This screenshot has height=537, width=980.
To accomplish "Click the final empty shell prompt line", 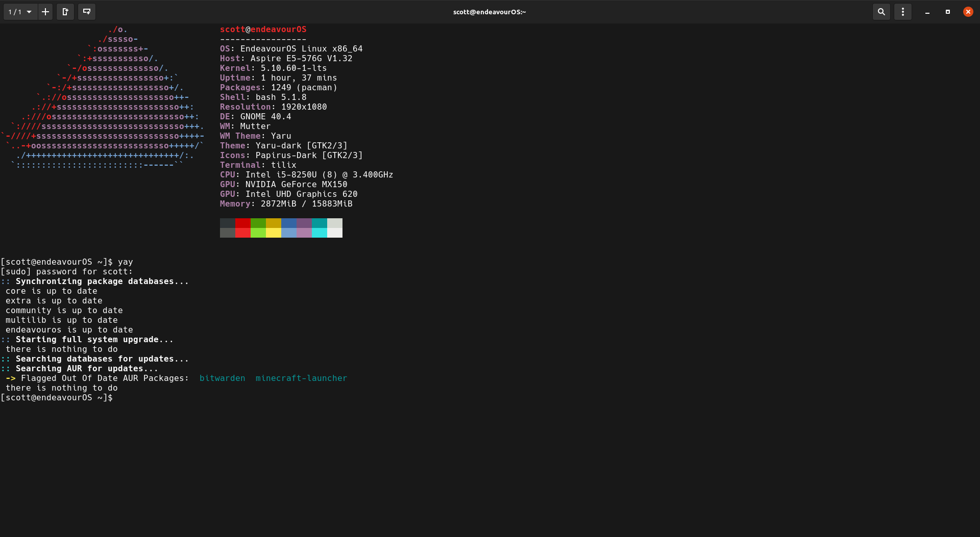I will pyautogui.click(x=57, y=398).
